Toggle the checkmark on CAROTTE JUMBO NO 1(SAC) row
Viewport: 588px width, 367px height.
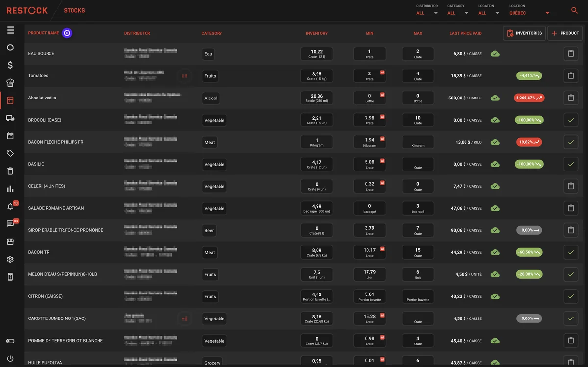[x=571, y=318]
